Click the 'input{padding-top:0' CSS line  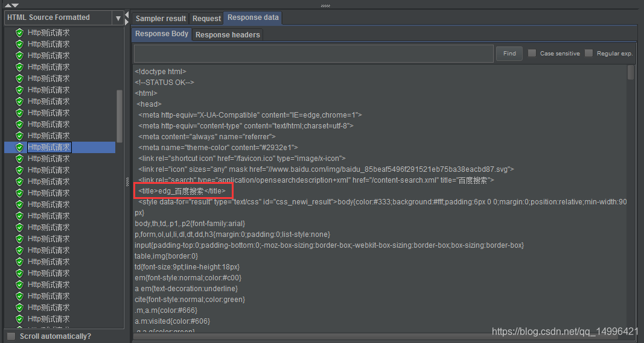[x=330, y=245]
